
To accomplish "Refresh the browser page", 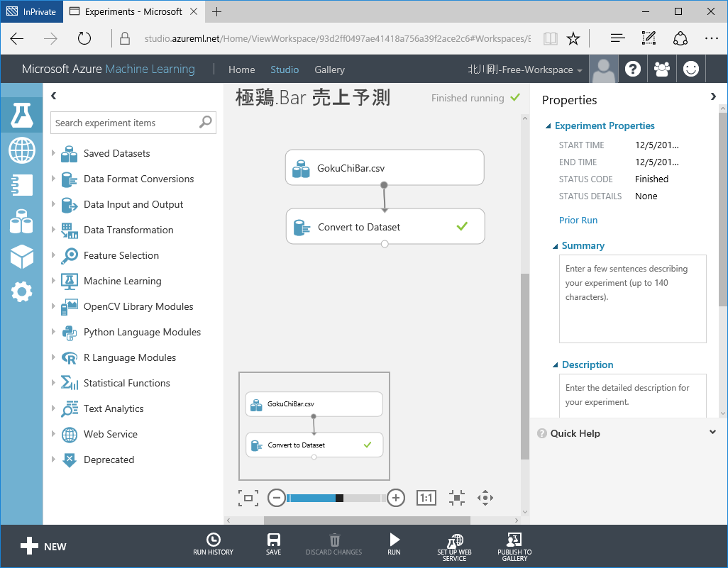I will coord(84,38).
